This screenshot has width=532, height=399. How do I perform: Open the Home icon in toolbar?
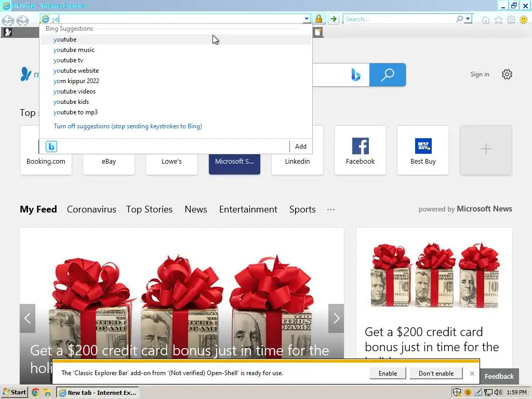(486, 20)
